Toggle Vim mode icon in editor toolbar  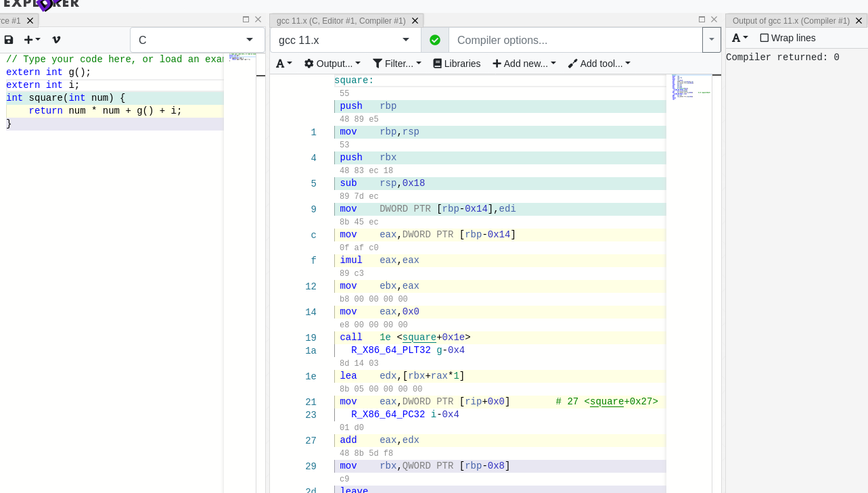click(x=56, y=40)
